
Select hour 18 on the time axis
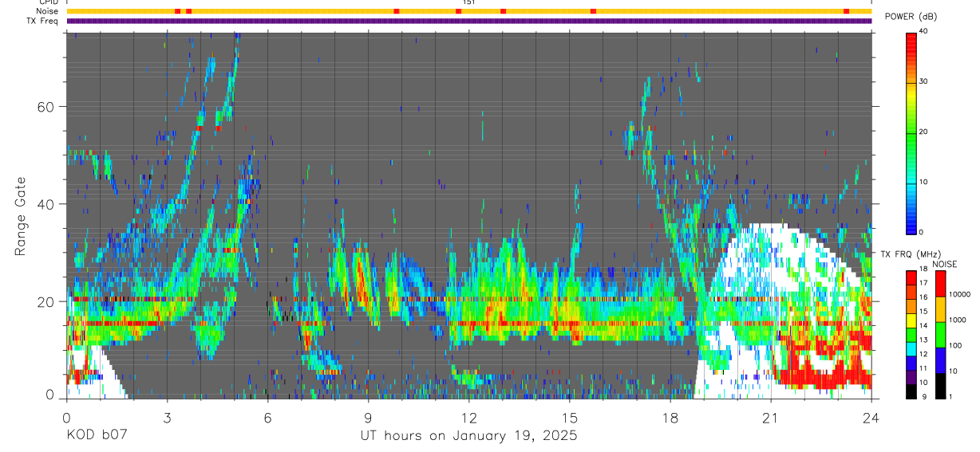tap(670, 418)
